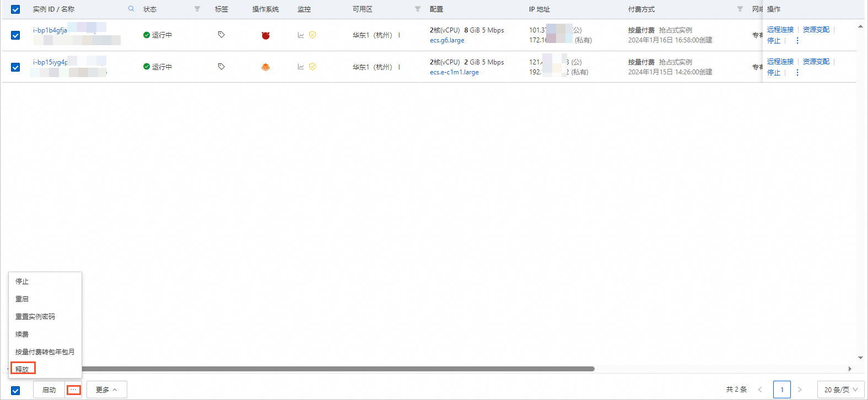Image resolution: width=868 pixels, height=400 pixels.
Task: Open instance link i-bp1b4gfja
Action: coord(50,30)
